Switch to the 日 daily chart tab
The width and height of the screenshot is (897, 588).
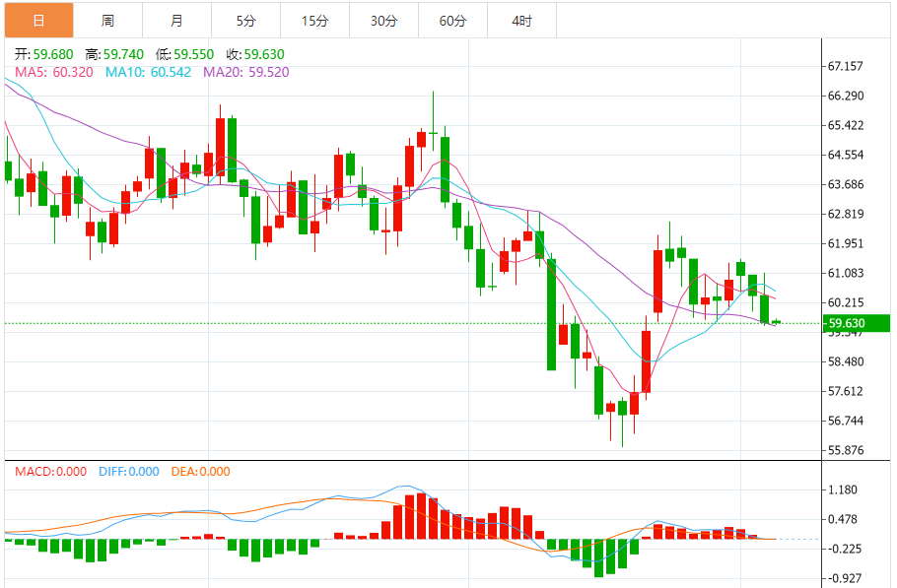coord(37,21)
